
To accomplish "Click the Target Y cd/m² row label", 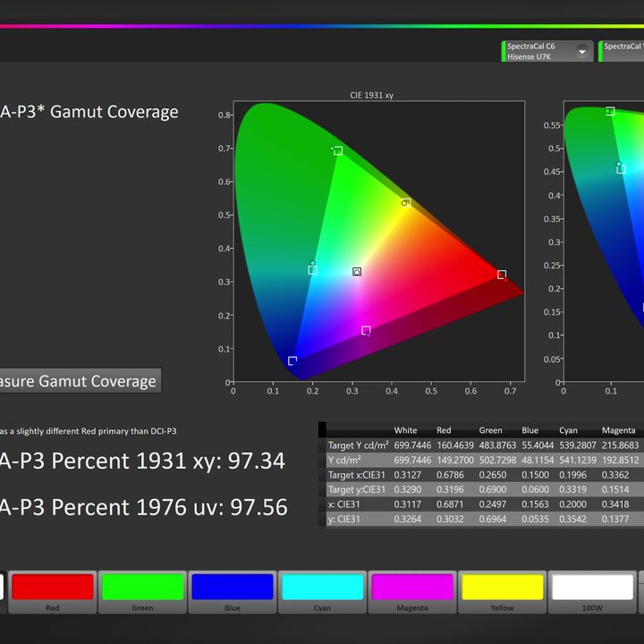I will point(358,445).
